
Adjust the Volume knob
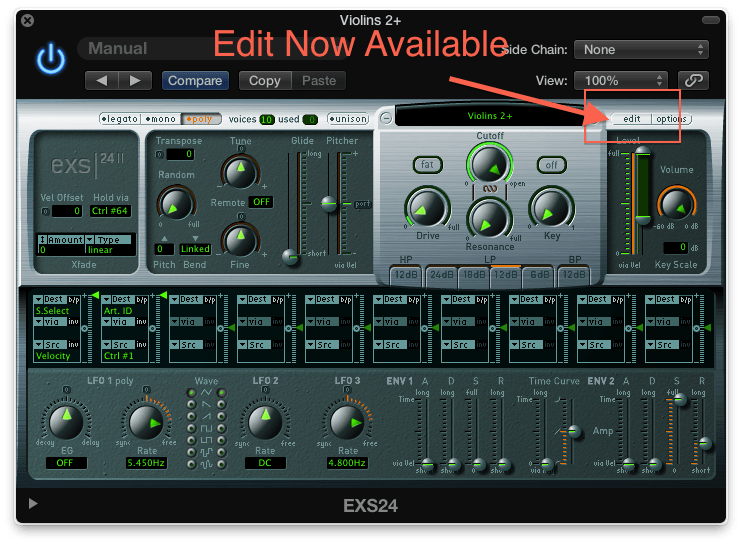pos(676,204)
